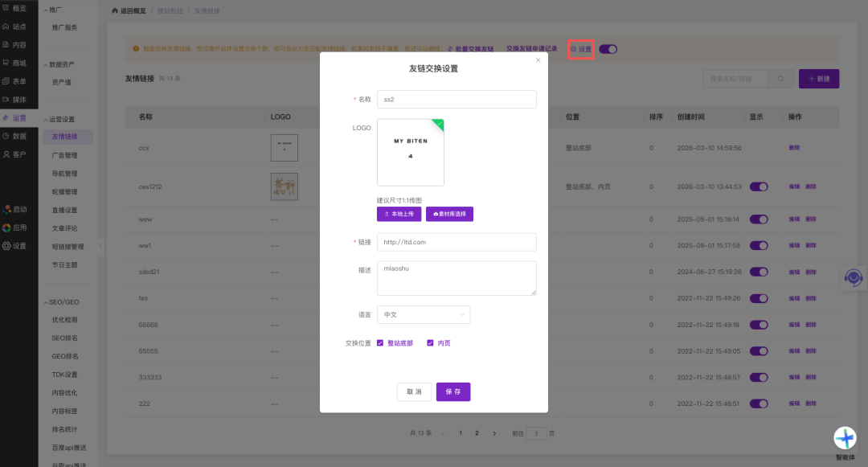The height and width of the screenshot is (467, 868).
Task: Open 应用 in the left sidebar
Action: (x=15, y=227)
